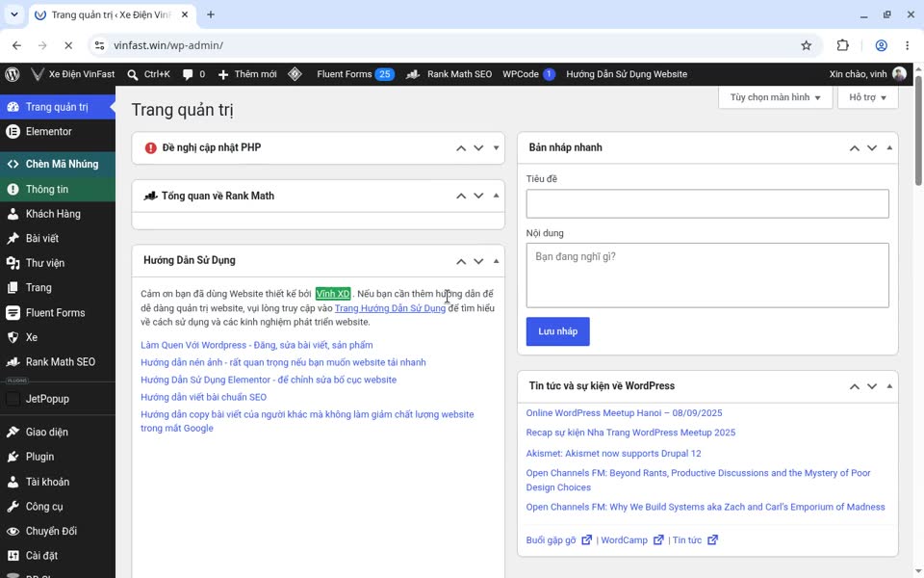Click the Elementor sidebar icon
Viewport: 924px width, 578px height.
[x=13, y=132]
